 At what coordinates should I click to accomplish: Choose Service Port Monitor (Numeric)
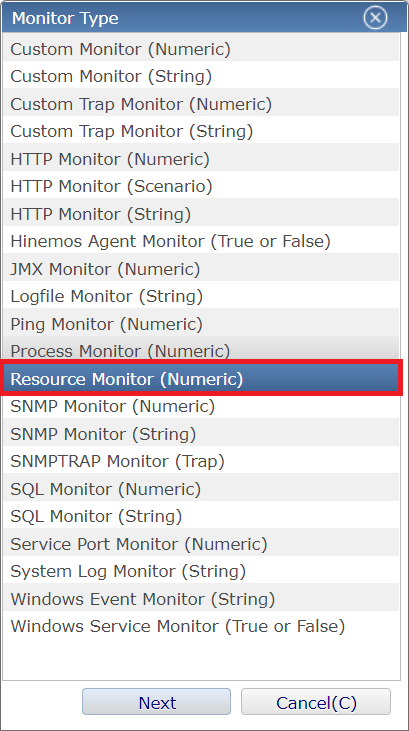tap(201, 544)
